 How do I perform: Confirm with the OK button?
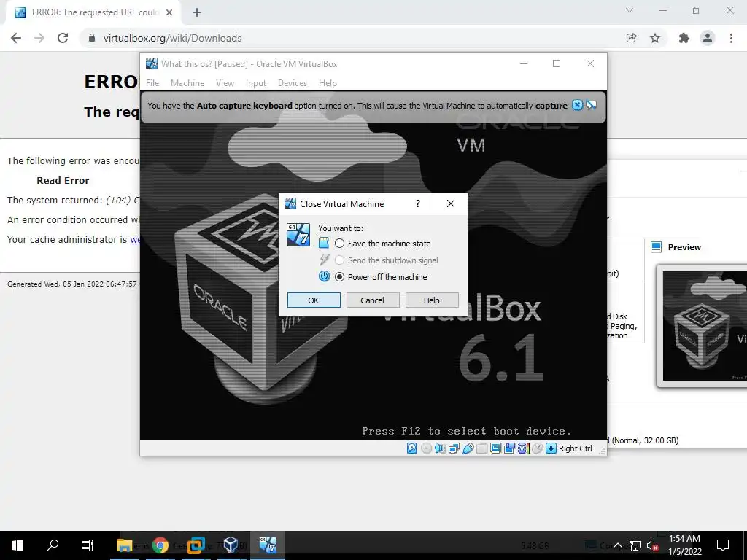click(314, 300)
